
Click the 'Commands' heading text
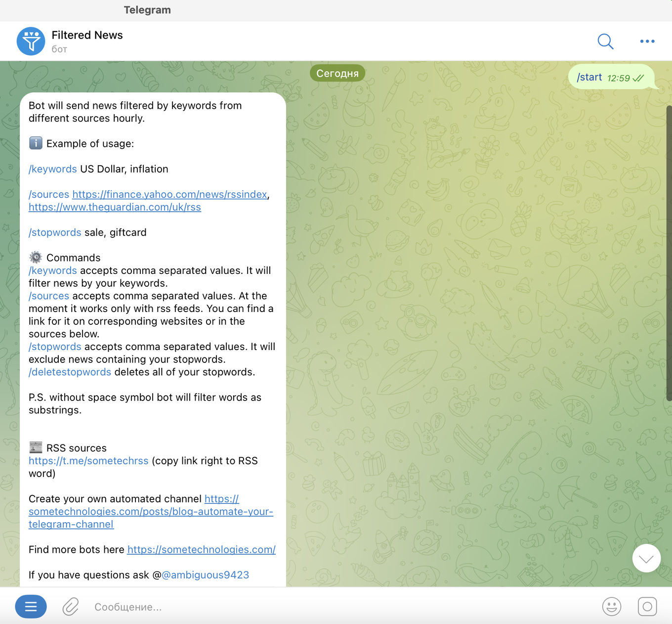(x=73, y=258)
